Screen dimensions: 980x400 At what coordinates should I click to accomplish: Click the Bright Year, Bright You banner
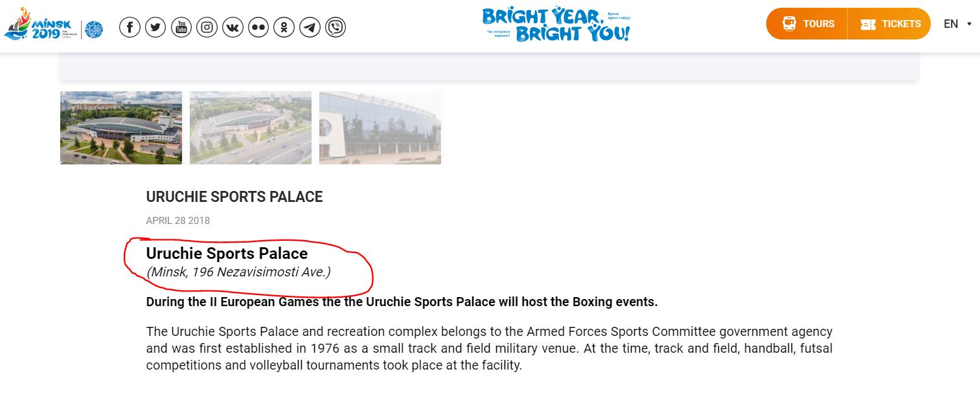pyautogui.click(x=556, y=25)
